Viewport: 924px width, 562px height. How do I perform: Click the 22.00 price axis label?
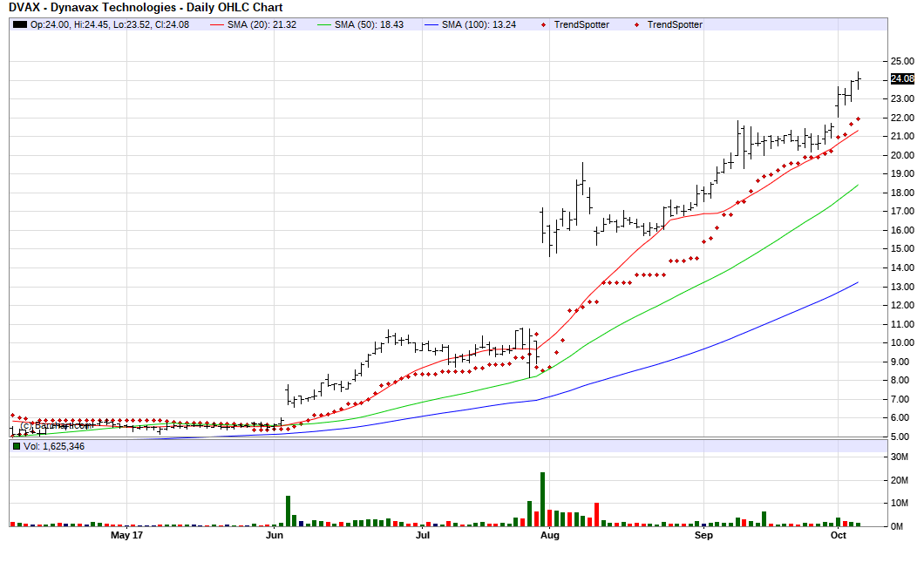tap(902, 118)
